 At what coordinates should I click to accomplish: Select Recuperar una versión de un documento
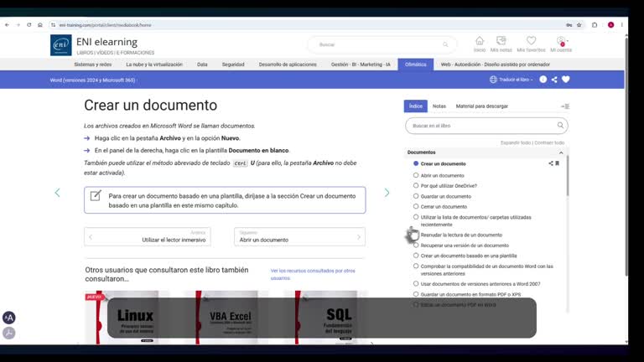(465, 246)
